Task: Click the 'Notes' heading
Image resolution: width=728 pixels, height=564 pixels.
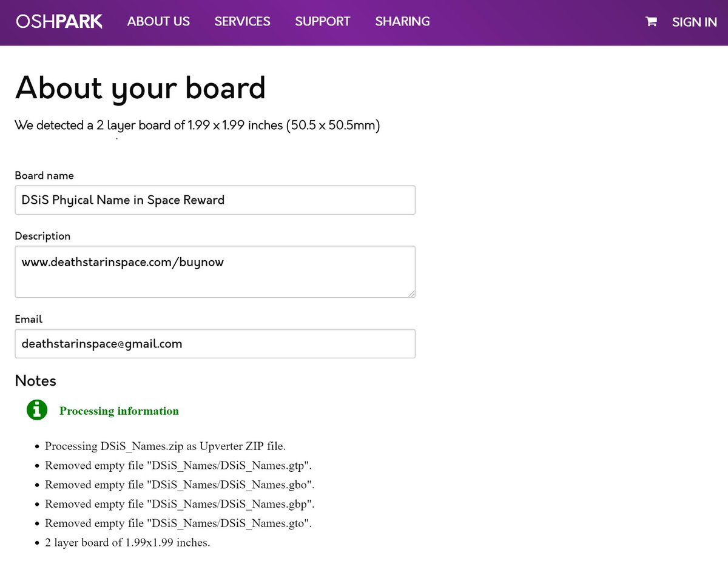Action: pos(35,381)
